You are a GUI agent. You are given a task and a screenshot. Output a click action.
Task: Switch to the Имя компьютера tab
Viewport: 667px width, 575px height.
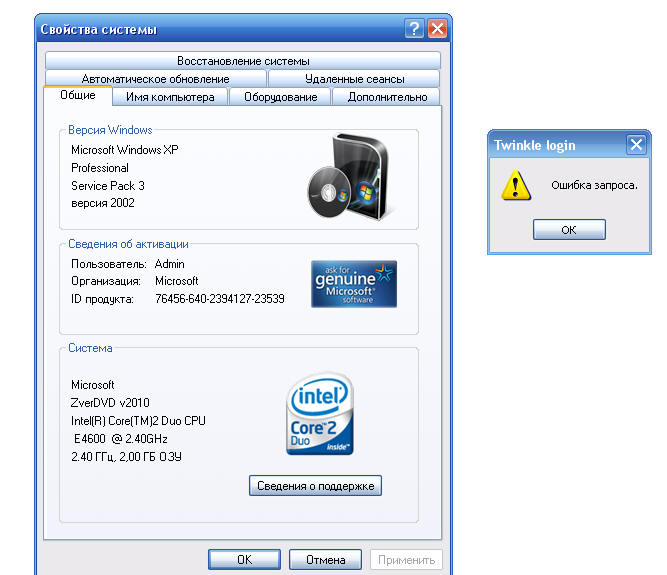point(170,97)
